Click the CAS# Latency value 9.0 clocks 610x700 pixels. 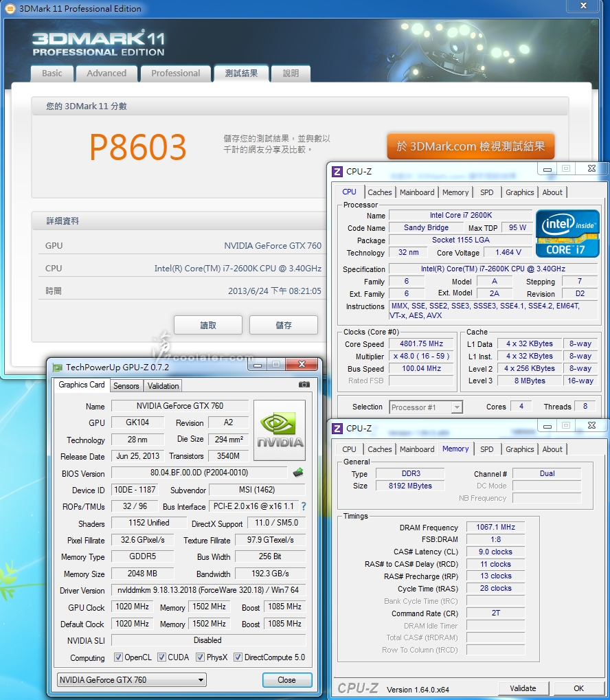pyautogui.click(x=496, y=552)
